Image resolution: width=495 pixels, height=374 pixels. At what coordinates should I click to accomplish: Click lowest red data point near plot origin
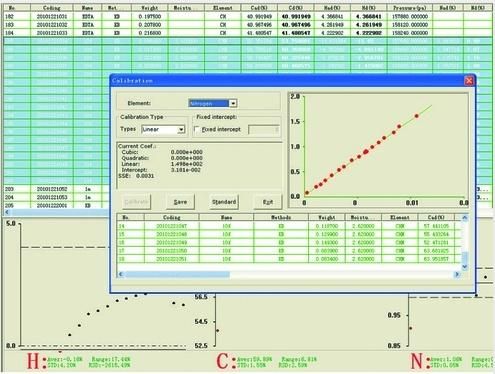click(x=307, y=193)
